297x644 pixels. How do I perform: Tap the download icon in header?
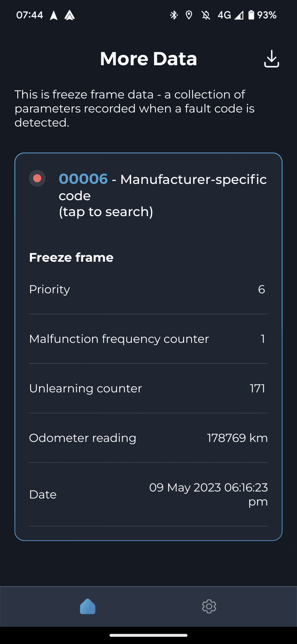tap(272, 59)
